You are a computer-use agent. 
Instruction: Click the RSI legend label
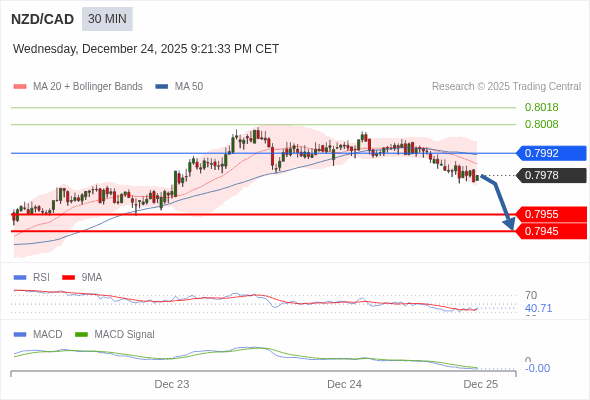(41, 278)
